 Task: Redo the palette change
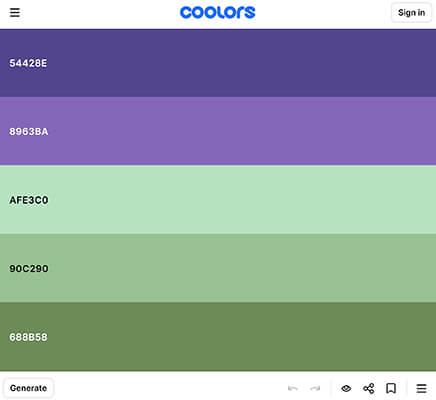point(315,388)
